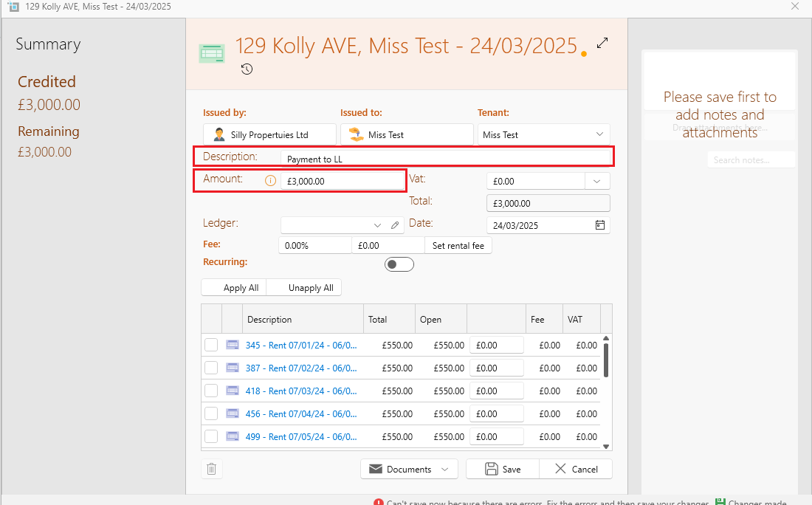Open link 499 - Rent 07/05/24
Image resolution: width=812 pixels, height=505 pixels.
pyautogui.click(x=301, y=436)
